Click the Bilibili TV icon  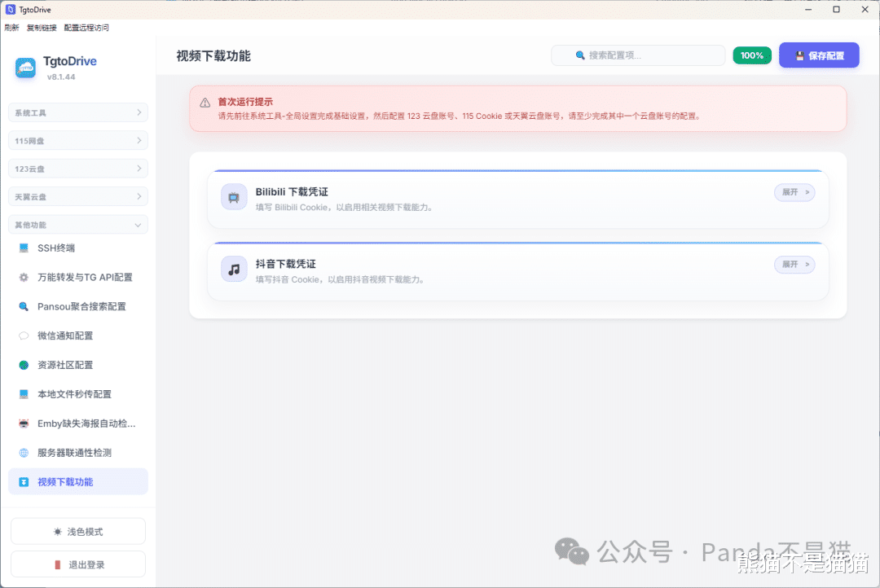234,197
